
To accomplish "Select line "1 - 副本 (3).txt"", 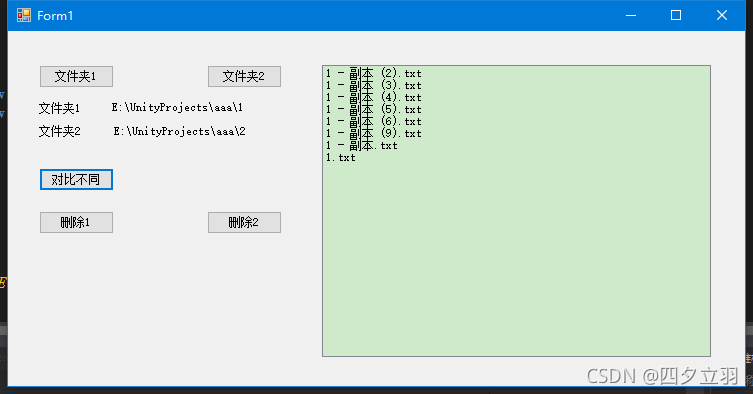I will (x=374, y=86).
